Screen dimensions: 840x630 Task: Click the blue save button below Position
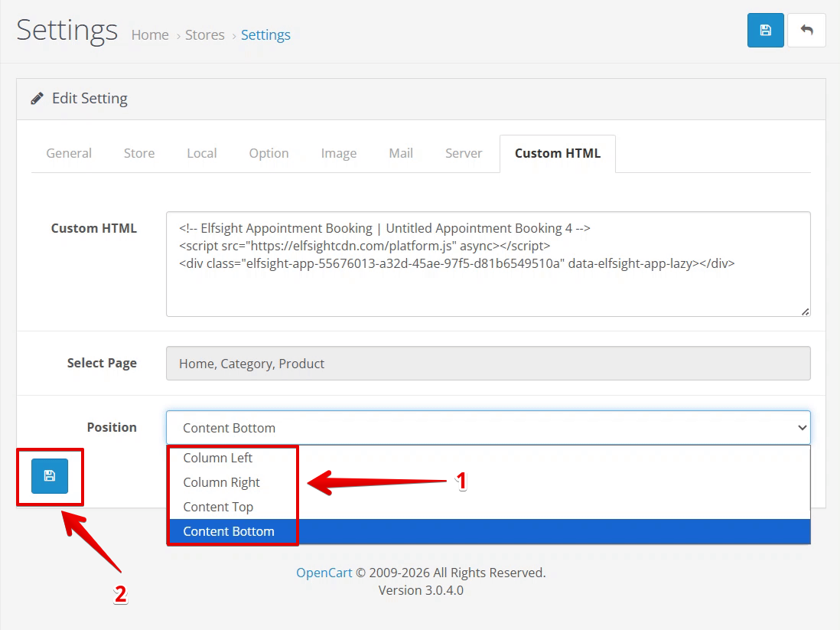click(50, 475)
